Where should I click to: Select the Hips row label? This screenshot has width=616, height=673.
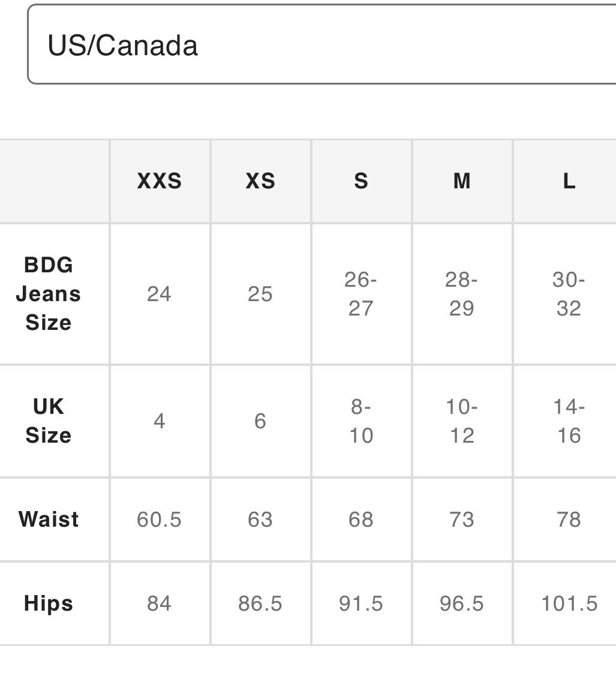49,603
